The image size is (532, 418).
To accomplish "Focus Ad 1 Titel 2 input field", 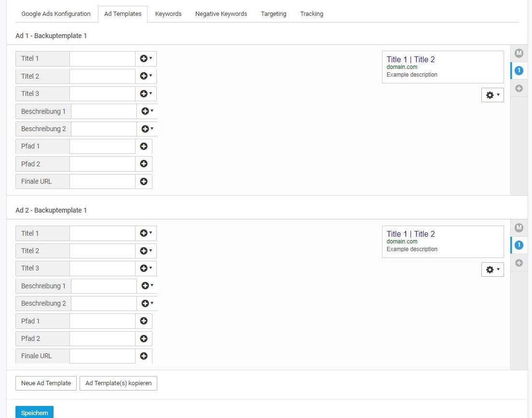I will 102,76.
